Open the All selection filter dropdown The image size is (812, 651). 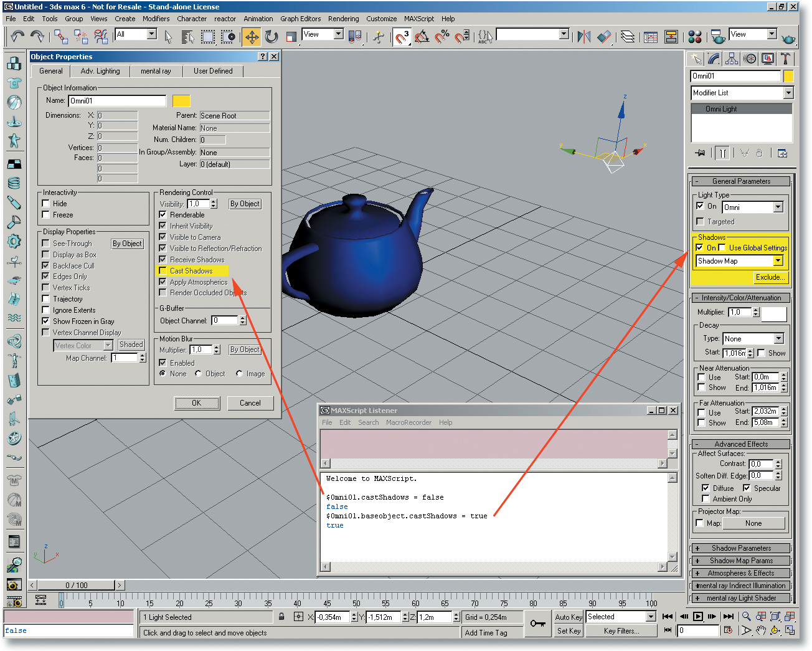151,34
